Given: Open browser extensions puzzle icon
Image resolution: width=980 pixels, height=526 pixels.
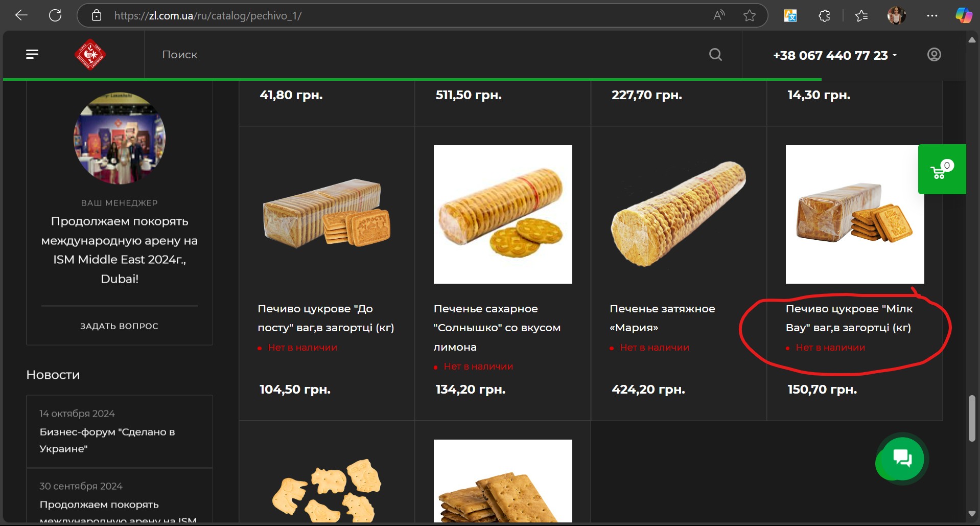Looking at the screenshot, I should [824, 15].
